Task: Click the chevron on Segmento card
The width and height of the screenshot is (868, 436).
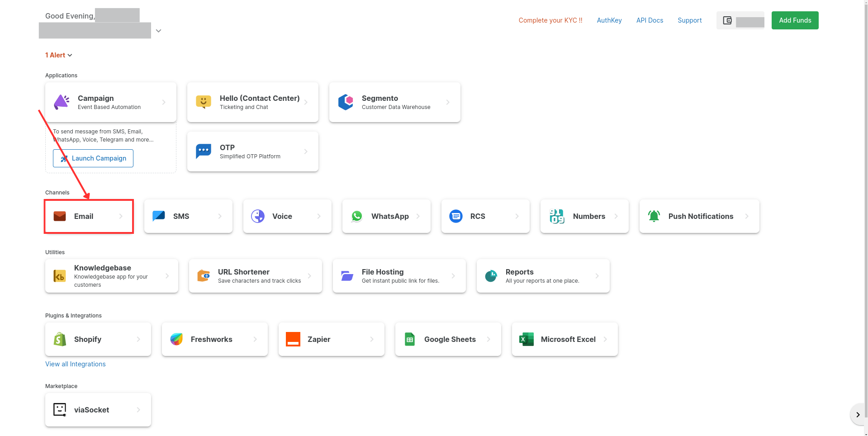Action: click(448, 102)
